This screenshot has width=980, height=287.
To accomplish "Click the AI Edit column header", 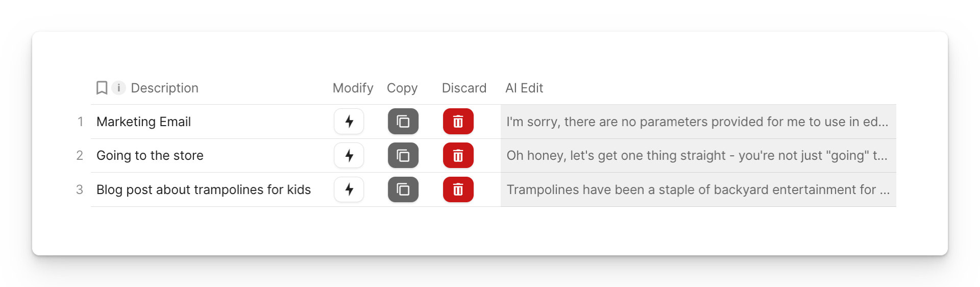I will click(x=524, y=88).
